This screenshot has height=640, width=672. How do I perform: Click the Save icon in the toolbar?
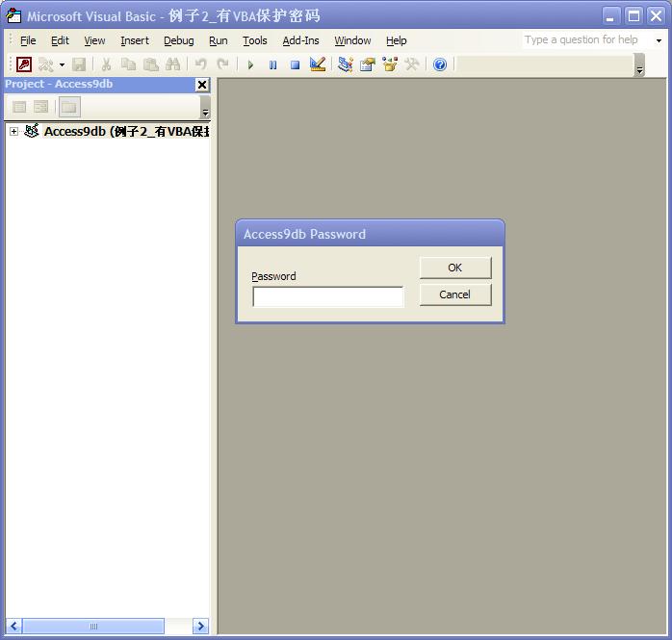(x=79, y=64)
